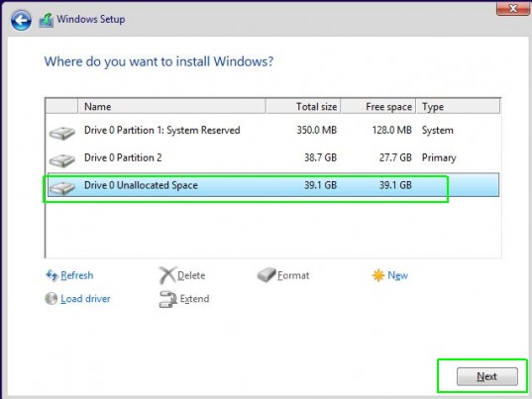This screenshot has height=399, width=532.
Task: Choose the Delete option
Action: [x=191, y=275]
